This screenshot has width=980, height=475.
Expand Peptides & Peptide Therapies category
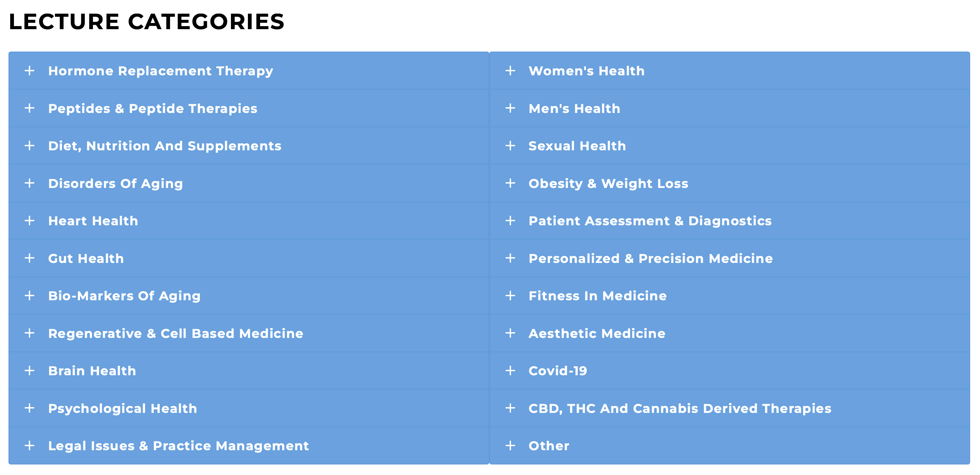point(153,109)
